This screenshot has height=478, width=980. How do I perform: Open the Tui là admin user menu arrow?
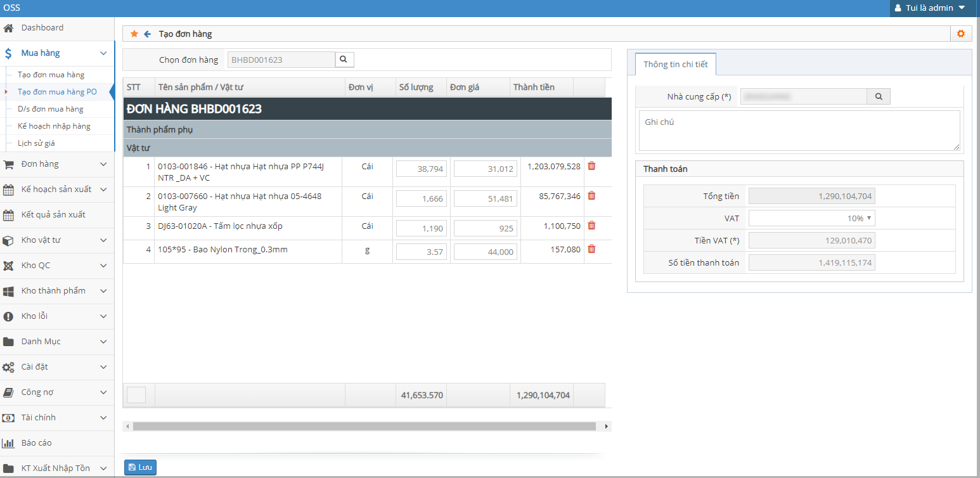click(962, 8)
